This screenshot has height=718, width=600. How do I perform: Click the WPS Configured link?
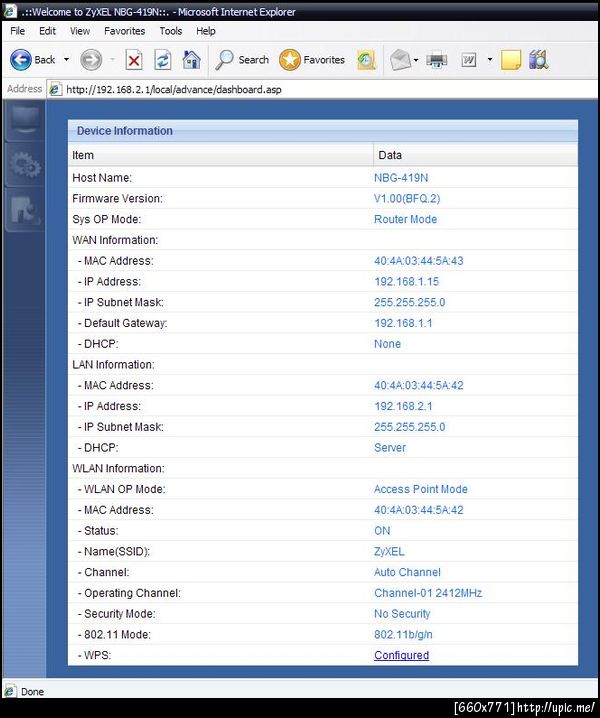pyautogui.click(x=402, y=655)
